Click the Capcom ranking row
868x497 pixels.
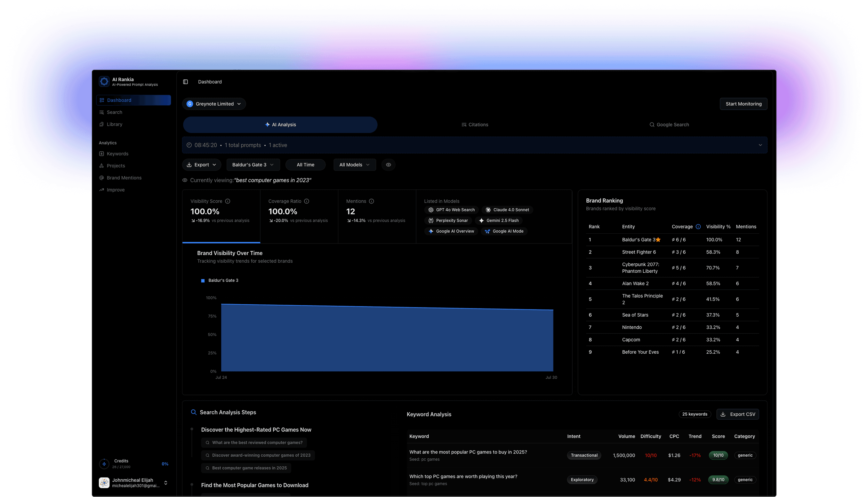click(672, 339)
